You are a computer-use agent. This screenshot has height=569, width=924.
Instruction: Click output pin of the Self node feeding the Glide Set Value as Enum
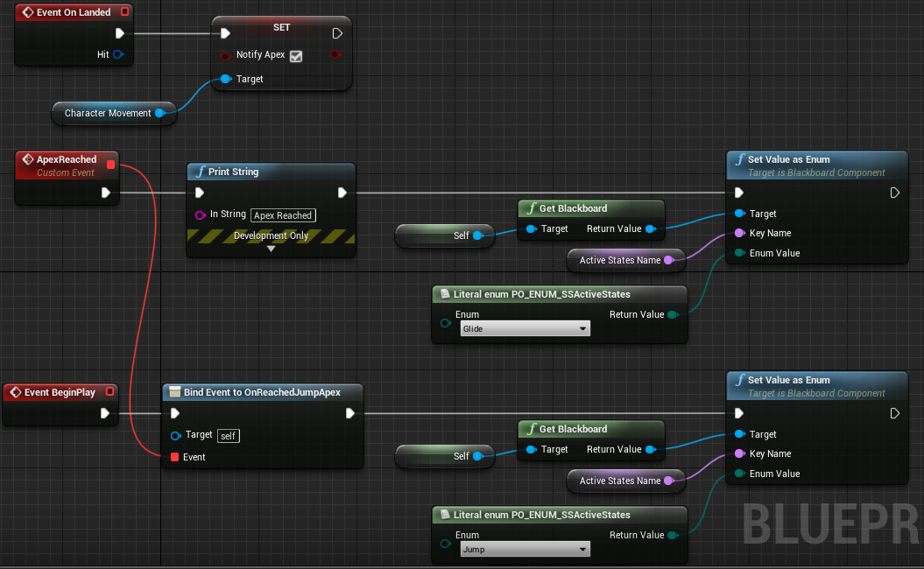click(x=478, y=235)
